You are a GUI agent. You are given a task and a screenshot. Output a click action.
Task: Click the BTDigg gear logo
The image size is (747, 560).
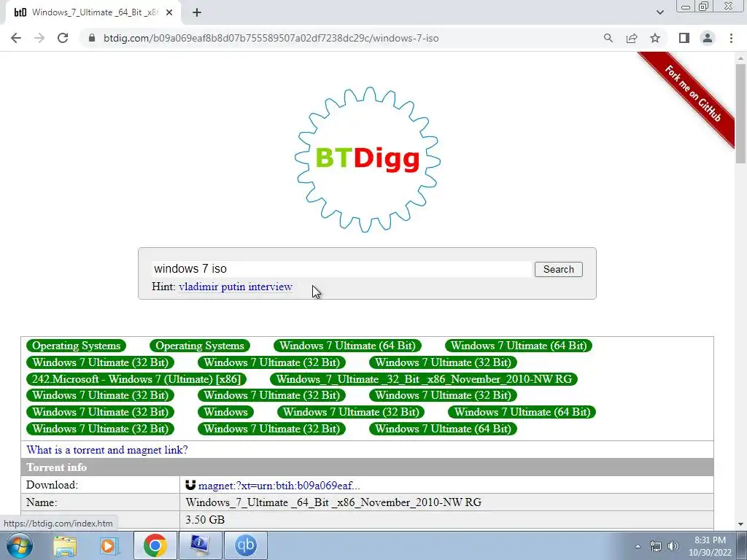tap(368, 160)
